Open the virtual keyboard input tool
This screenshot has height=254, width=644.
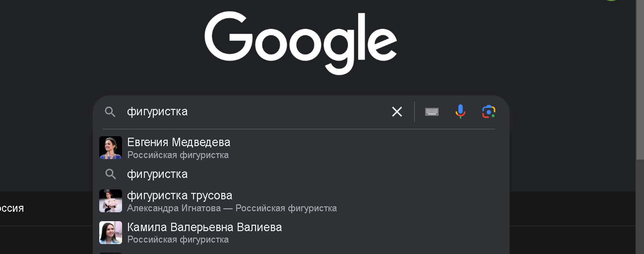tap(432, 112)
